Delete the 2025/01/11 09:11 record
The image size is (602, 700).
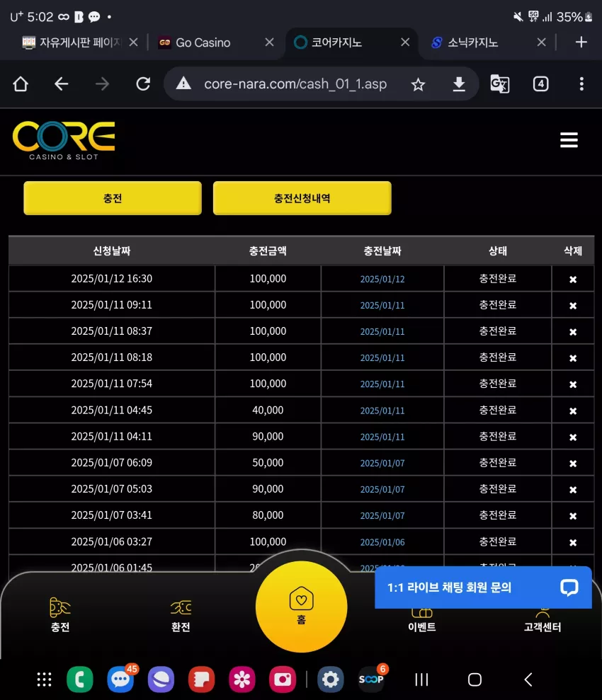coord(573,306)
